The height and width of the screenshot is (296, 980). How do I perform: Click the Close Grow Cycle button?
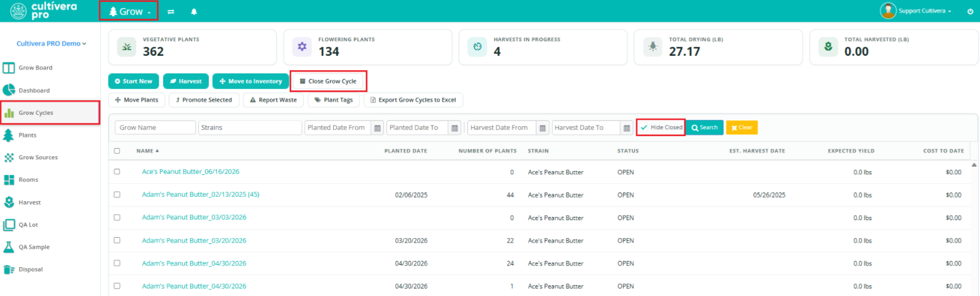click(x=329, y=81)
